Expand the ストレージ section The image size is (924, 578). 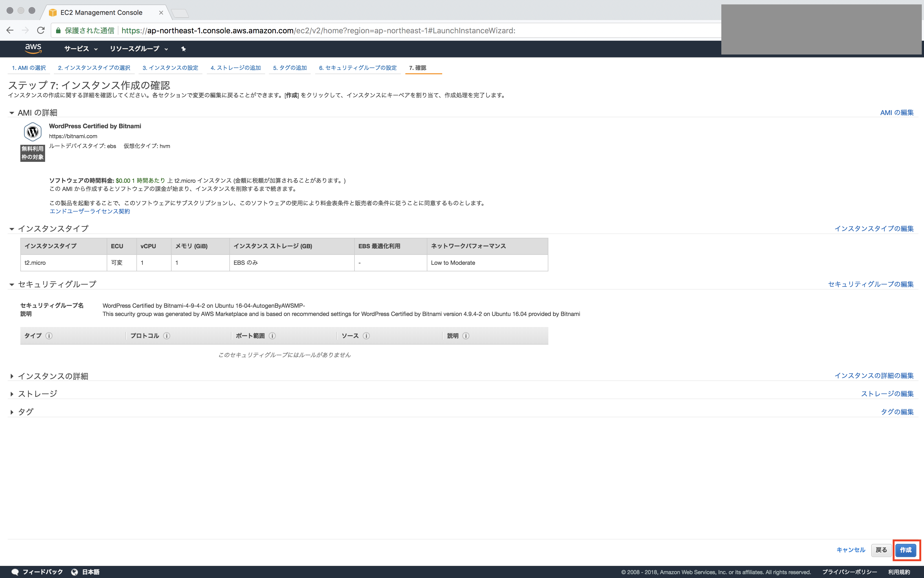coord(12,394)
